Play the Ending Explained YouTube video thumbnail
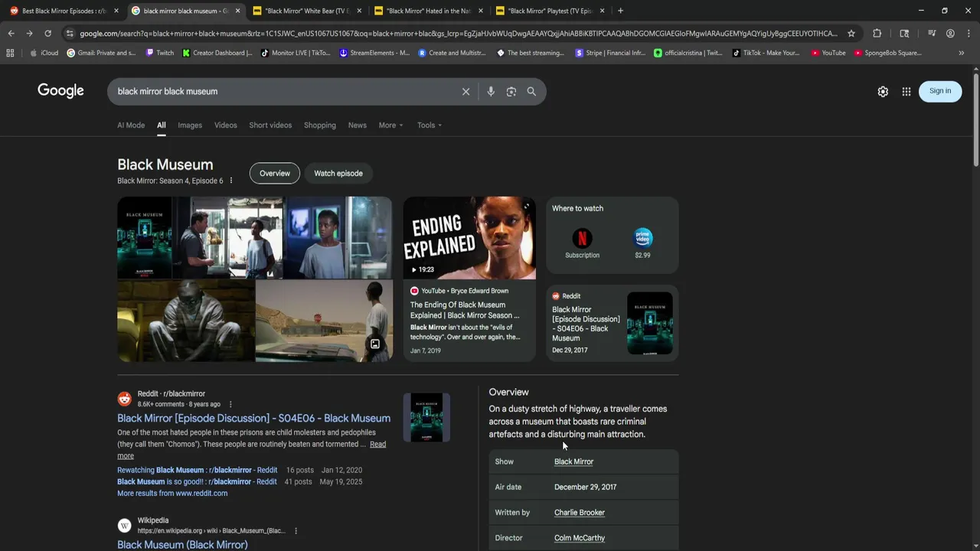The width and height of the screenshot is (980, 551). click(x=469, y=238)
